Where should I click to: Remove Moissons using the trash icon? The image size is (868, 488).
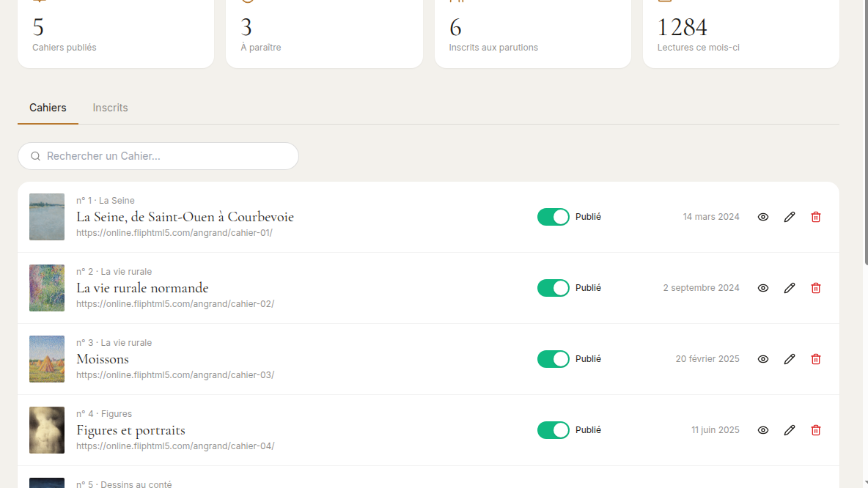pyautogui.click(x=816, y=359)
